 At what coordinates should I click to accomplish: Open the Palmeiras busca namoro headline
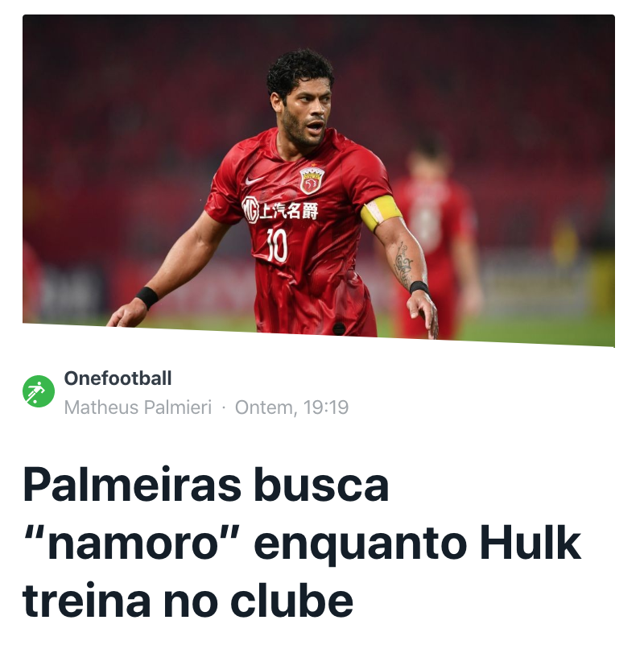302,542
